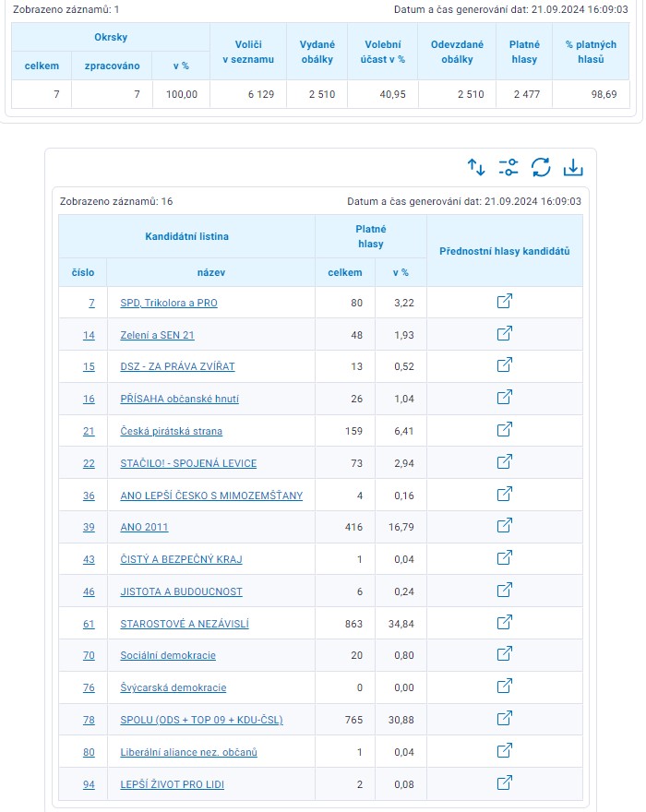This screenshot has width=646, height=812.
Task: Click the 'Přednostní hlasy kandidátů' column header
Action: [x=505, y=251]
